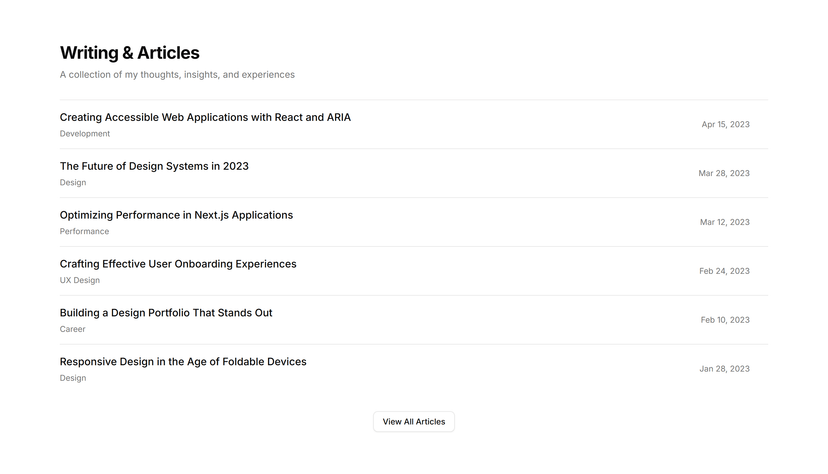Click the Jan 28, 2023 date
The height and width of the screenshot is (474, 828).
click(724, 369)
